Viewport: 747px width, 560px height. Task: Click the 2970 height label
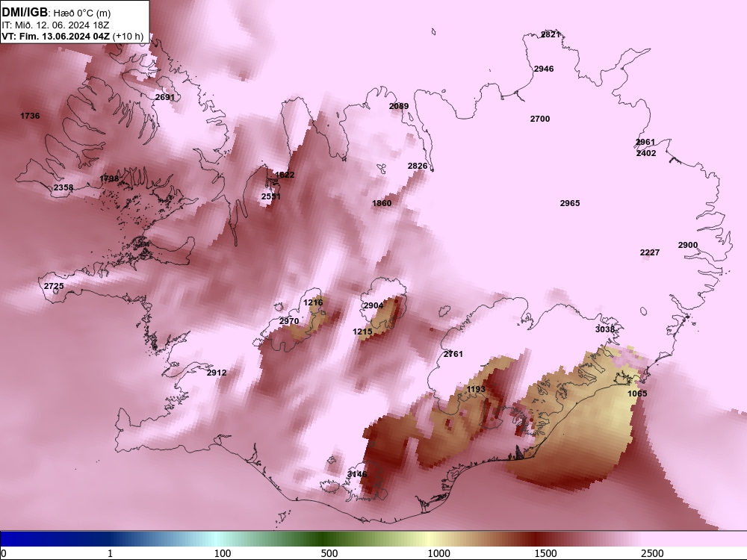(288, 321)
